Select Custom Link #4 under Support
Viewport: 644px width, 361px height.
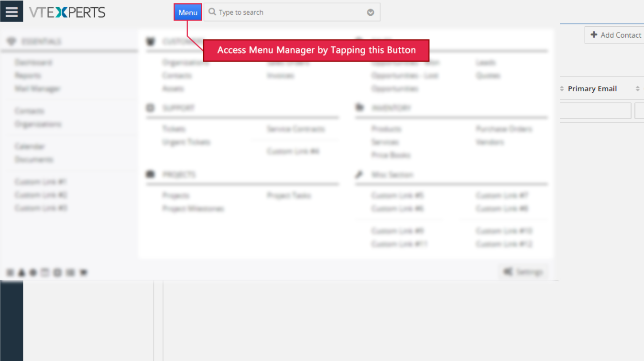coord(293,151)
